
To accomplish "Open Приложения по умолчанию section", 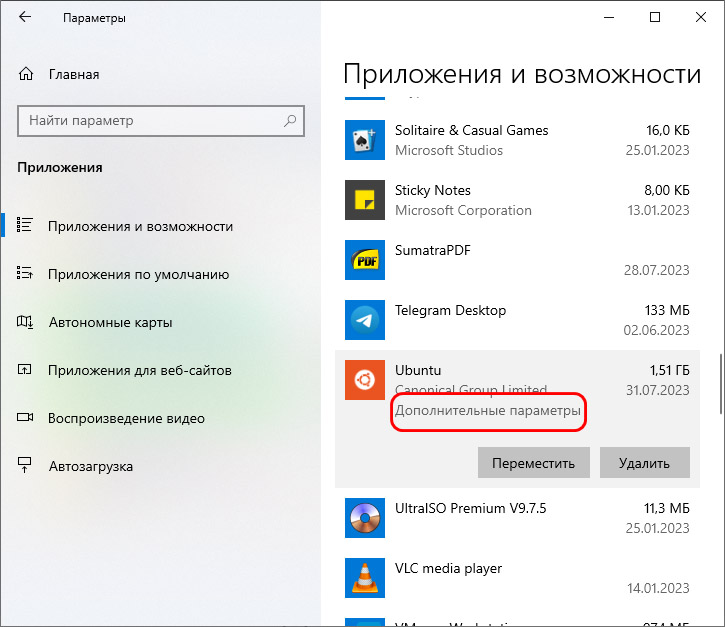I will [x=139, y=275].
